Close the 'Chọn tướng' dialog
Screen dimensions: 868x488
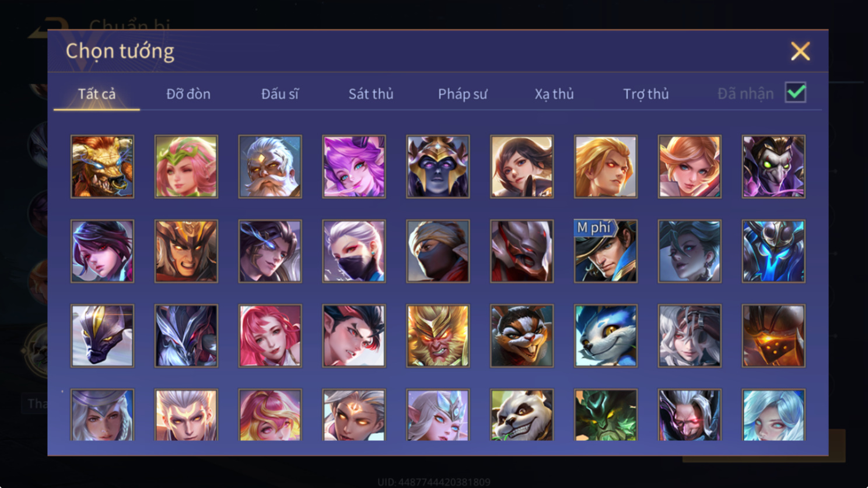pos(800,51)
